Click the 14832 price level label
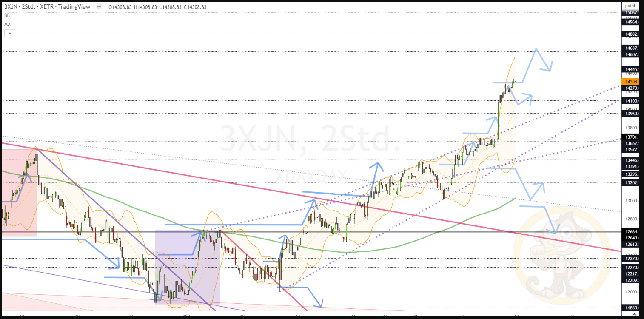 tap(631, 34)
